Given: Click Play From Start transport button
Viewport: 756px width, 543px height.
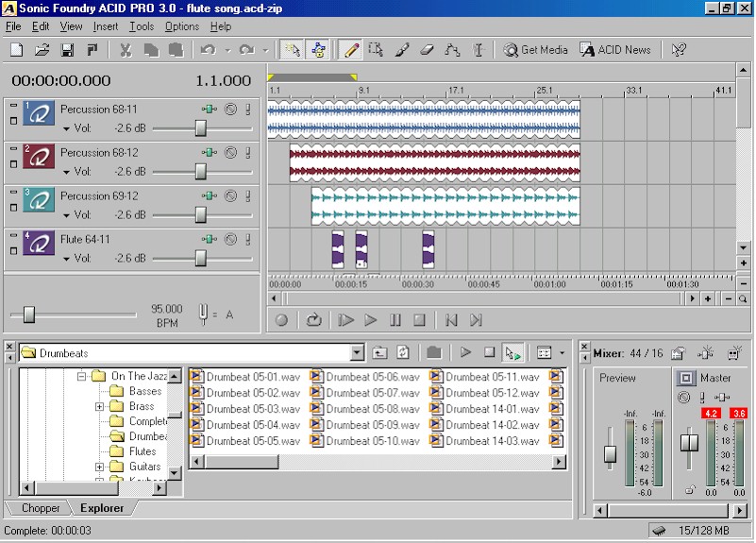Looking at the screenshot, I should point(345,320).
